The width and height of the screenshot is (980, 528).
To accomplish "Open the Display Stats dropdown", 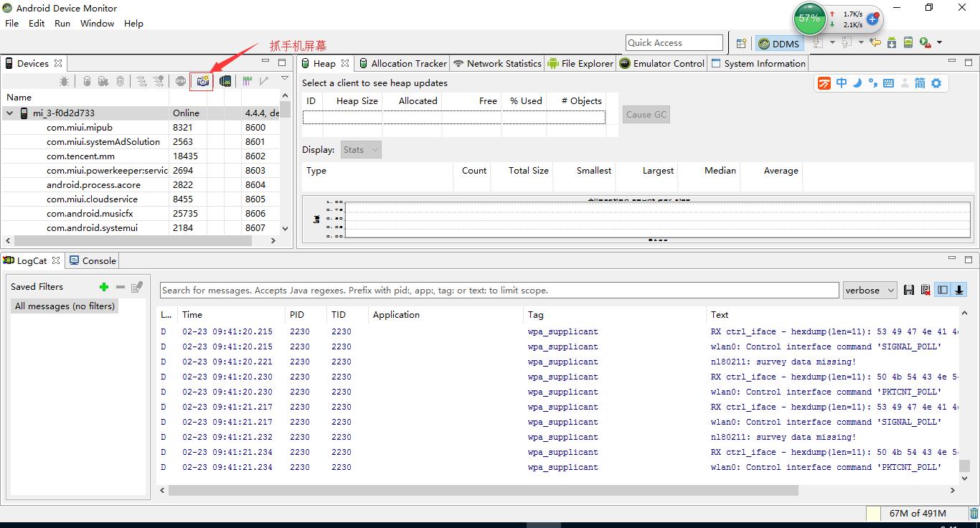I will pos(361,150).
